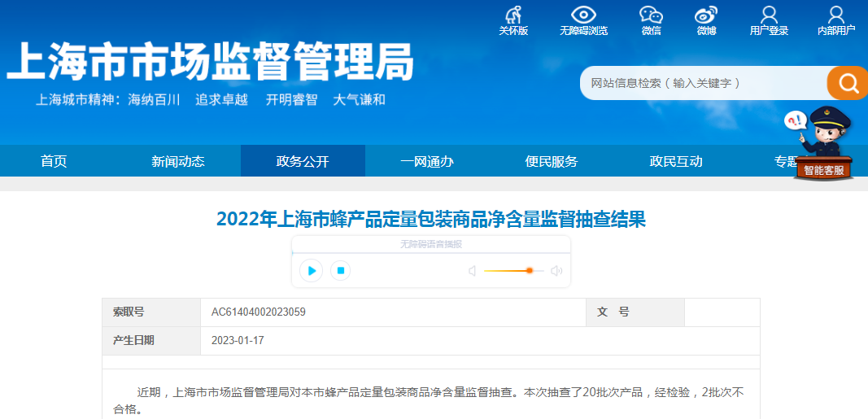Click the 无障碍浏览 eye icon
The height and width of the screenshot is (419, 868).
click(x=583, y=15)
